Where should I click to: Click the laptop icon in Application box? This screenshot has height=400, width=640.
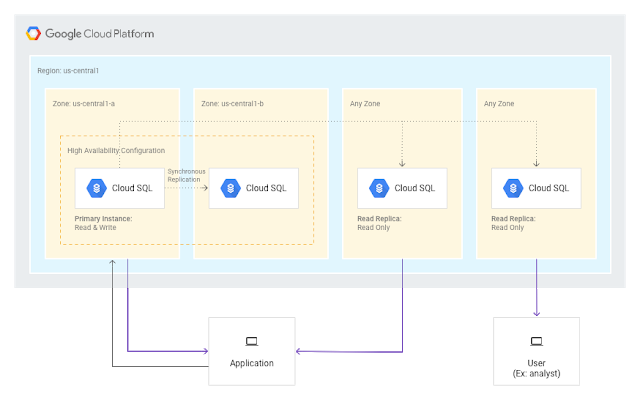[251, 341]
